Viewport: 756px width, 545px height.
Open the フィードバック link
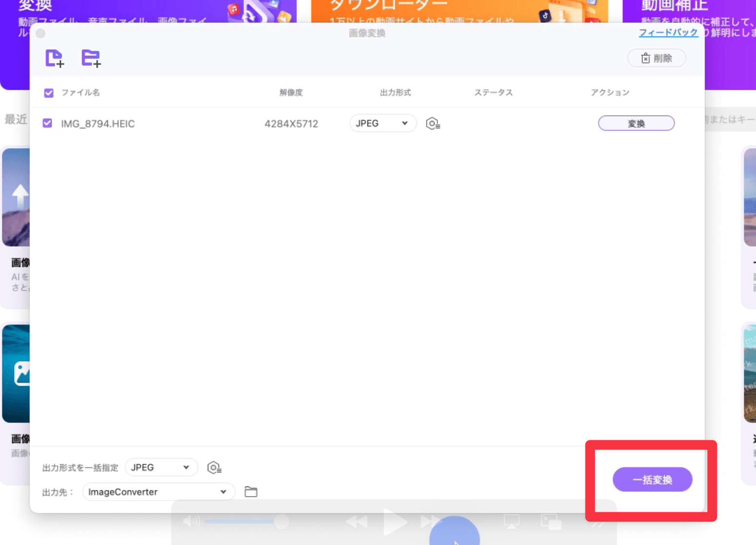(x=668, y=33)
